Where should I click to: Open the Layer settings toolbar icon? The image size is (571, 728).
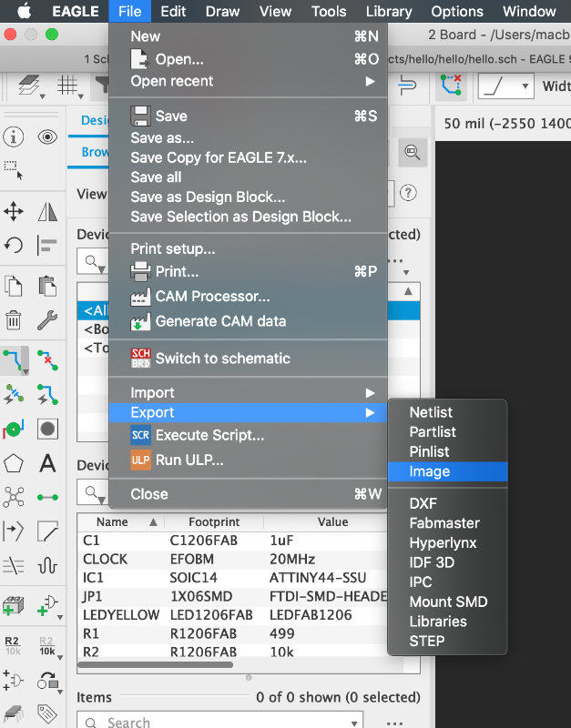point(29,86)
